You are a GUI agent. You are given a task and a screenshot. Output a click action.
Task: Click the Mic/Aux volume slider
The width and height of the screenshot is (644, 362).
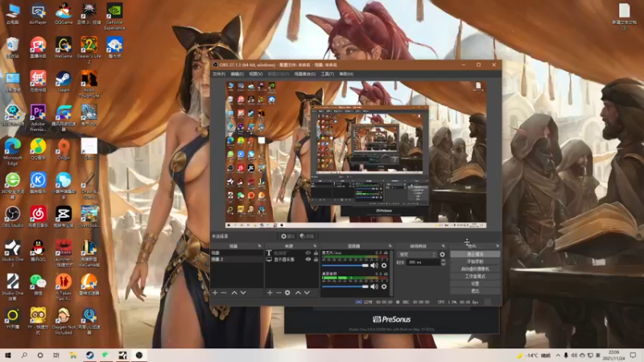coord(345,265)
